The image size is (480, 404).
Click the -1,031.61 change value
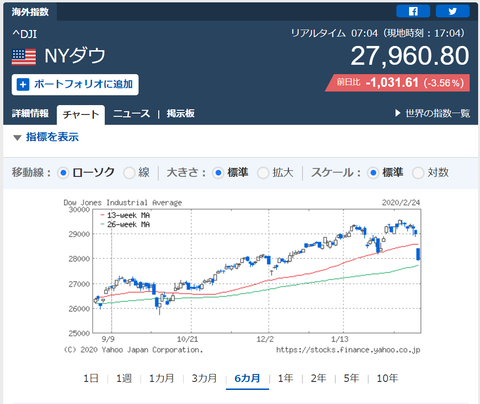click(x=392, y=82)
